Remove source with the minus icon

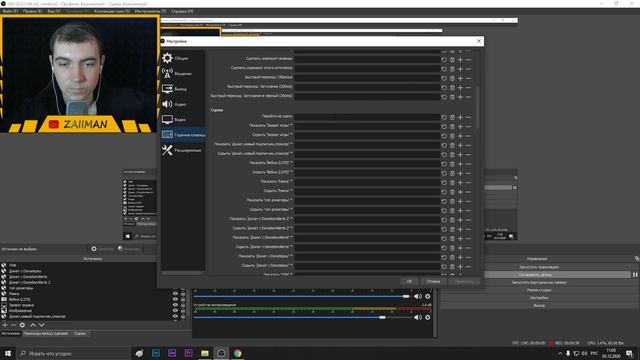[x=13, y=325]
